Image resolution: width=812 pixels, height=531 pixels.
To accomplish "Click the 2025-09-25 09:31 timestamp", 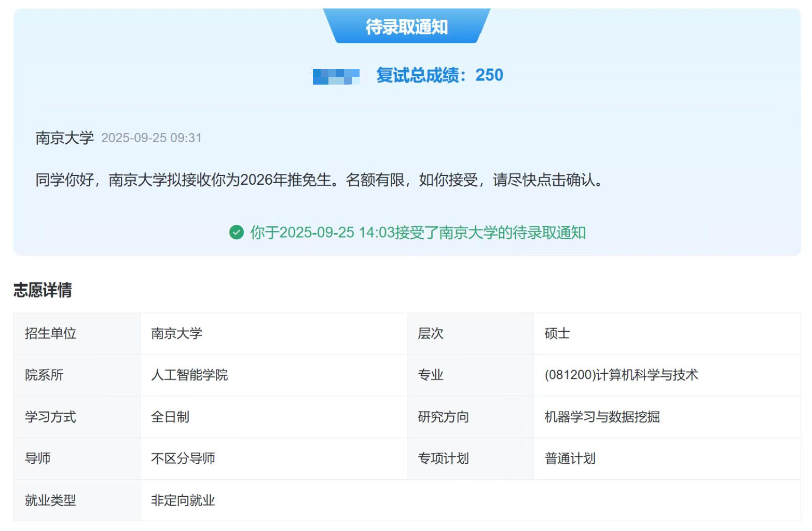I will (x=151, y=138).
